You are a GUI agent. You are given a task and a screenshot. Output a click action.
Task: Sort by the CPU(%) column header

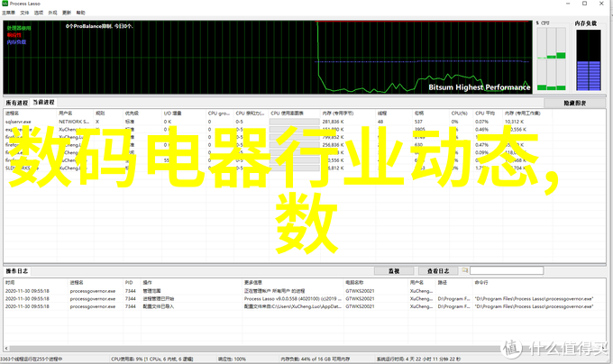[462, 114]
